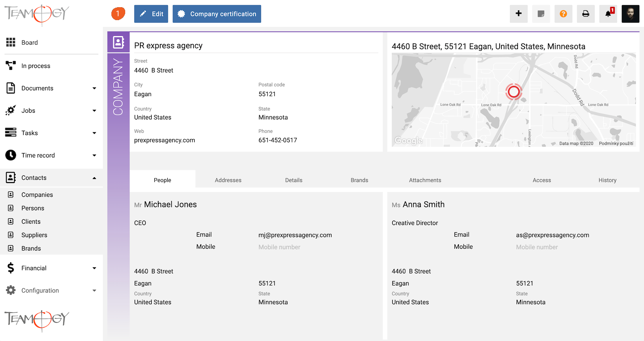Click the red location marker on map
The width and height of the screenshot is (644, 341).
pyautogui.click(x=514, y=92)
